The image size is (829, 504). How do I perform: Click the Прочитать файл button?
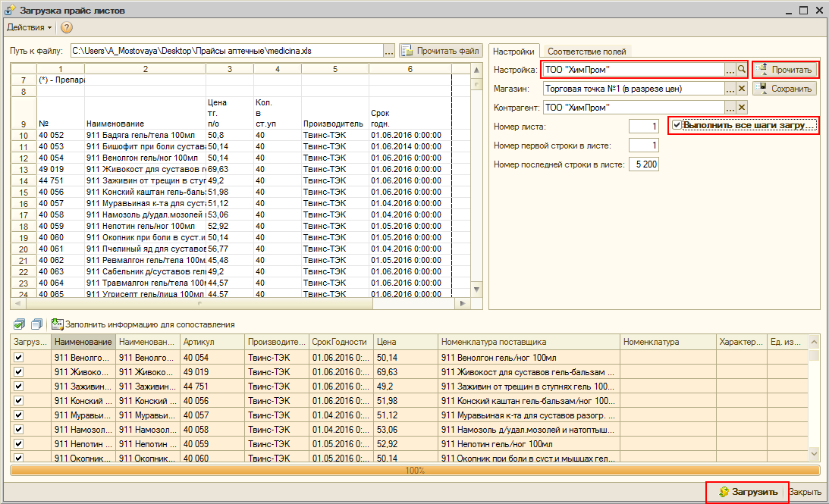pyautogui.click(x=441, y=51)
